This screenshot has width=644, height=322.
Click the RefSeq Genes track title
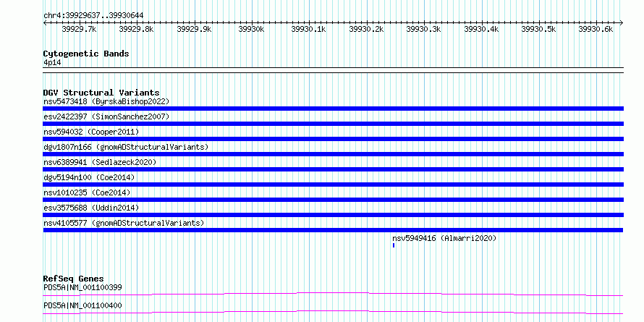click(73, 279)
